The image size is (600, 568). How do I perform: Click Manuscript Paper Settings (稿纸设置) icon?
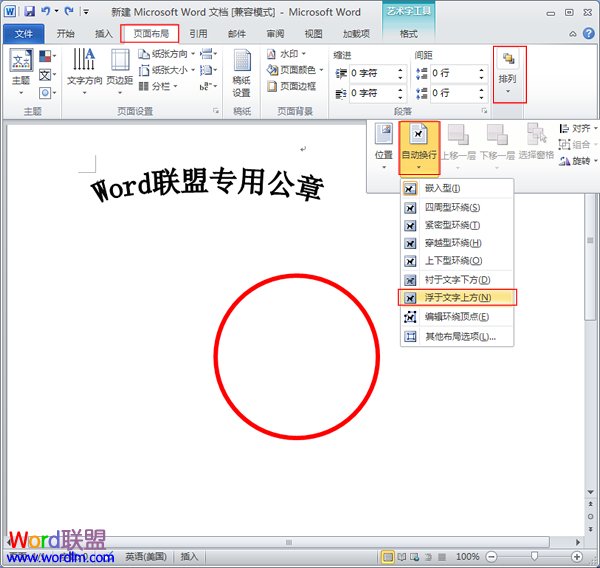point(242,73)
